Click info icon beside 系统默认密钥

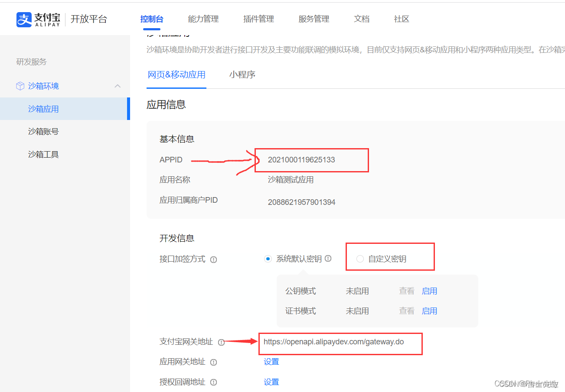click(x=328, y=259)
